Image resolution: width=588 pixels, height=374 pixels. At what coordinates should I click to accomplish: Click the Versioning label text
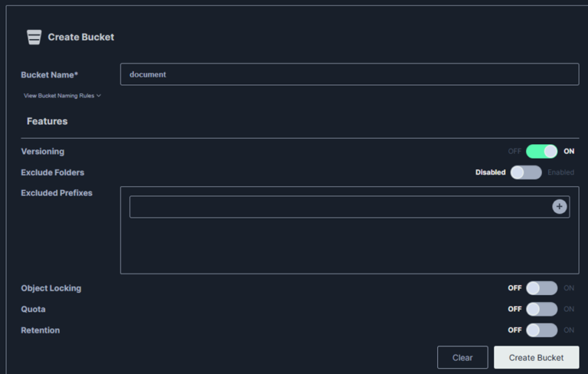coord(43,152)
